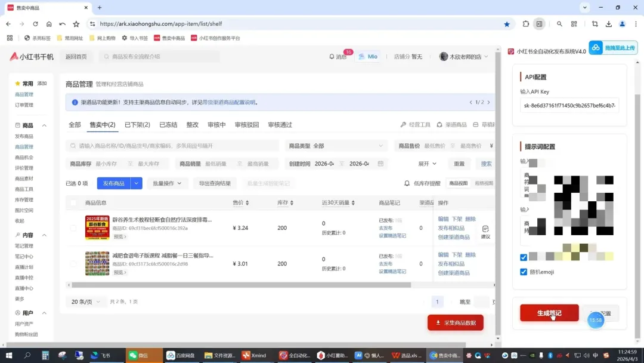Screen dimensions: 644x363
Task: Click the 采集商品数据 button
Action: (x=456, y=323)
